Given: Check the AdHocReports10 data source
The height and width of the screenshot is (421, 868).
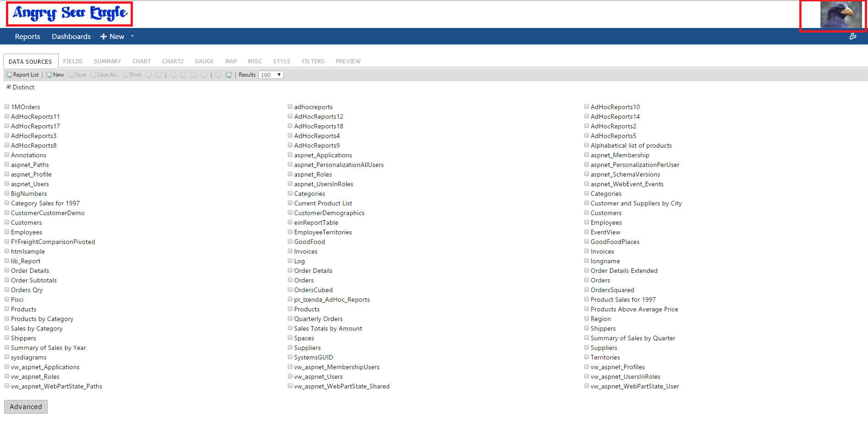Looking at the screenshot, I should click(x=587, y=106).
